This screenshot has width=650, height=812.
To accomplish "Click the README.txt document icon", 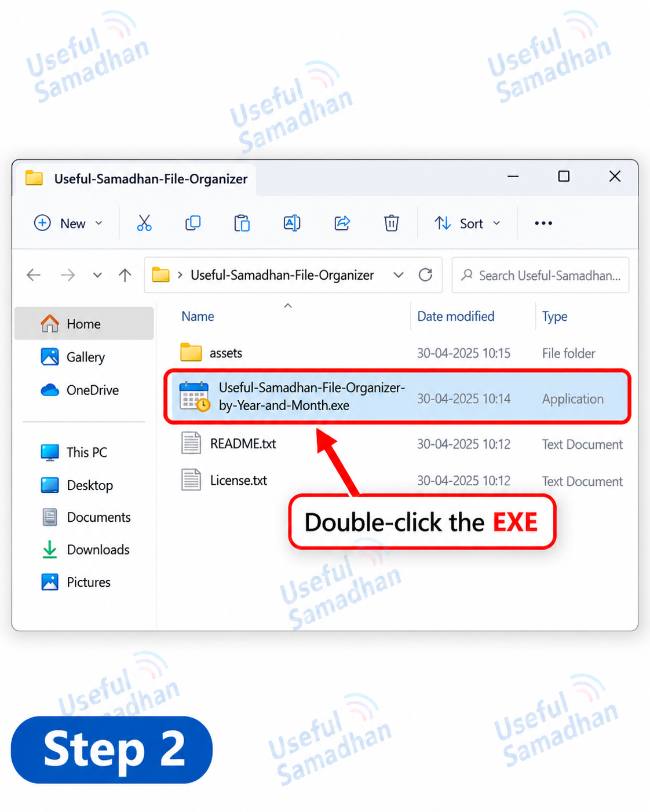I will (191, 443).
